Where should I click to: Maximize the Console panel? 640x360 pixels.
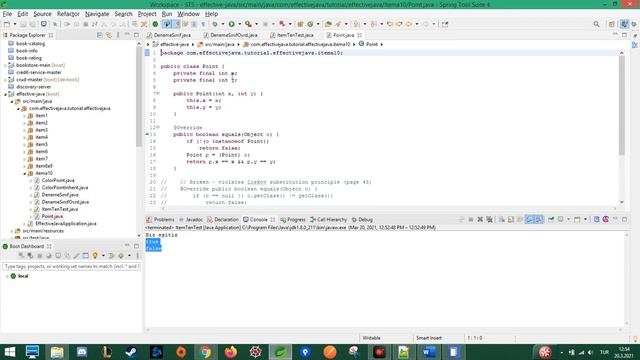624,220
